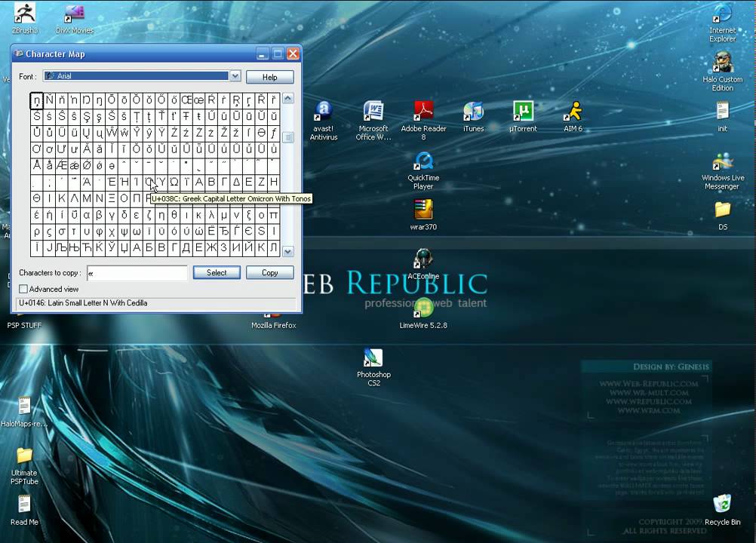Screen dimensions: 756x543
Task: Select the capital Ŵ with circumflex cell
Action: click(112, 133)
